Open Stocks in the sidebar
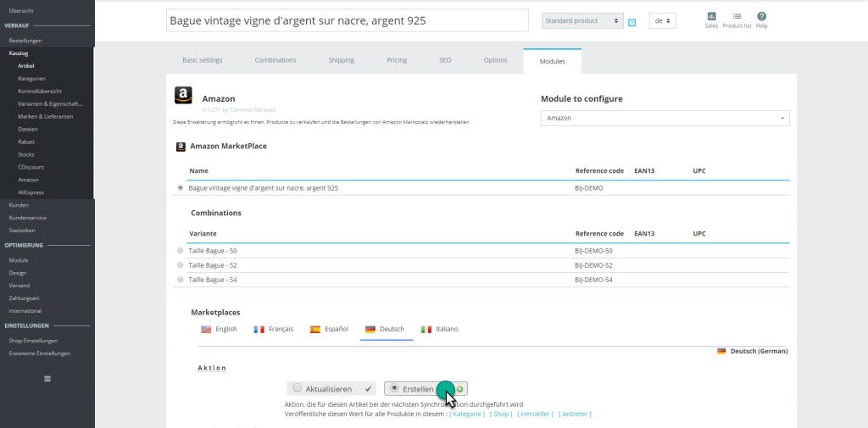Screen dimensions: 868x428 [26, 154]
